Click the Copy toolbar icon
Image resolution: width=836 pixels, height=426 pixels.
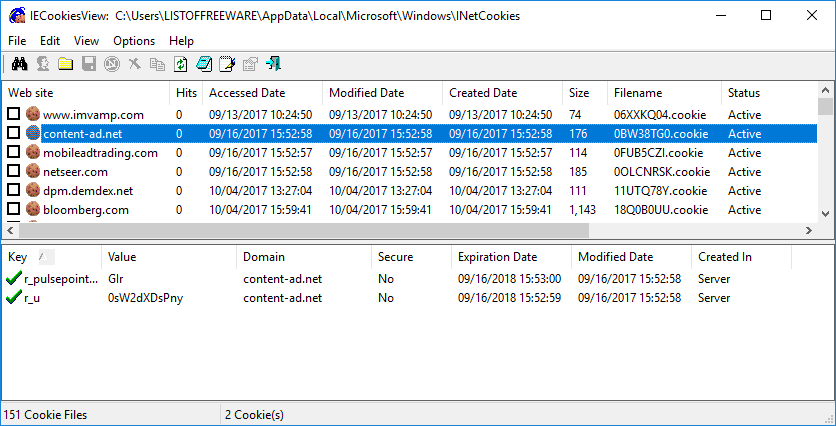pos(157,65)
